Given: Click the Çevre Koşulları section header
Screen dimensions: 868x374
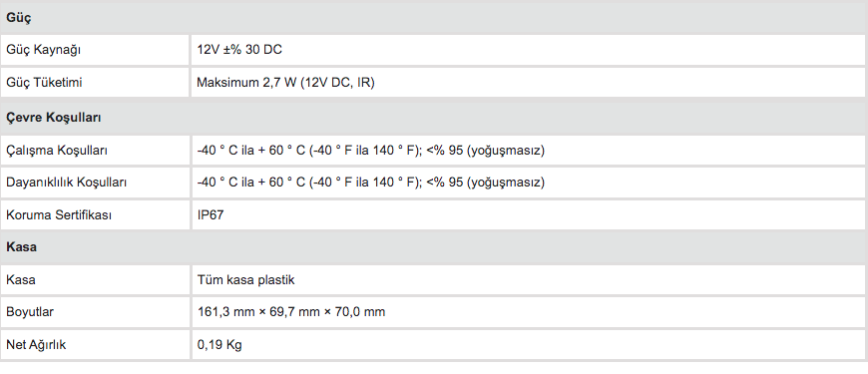Looking at the screenshot, I should coord(434,118).
